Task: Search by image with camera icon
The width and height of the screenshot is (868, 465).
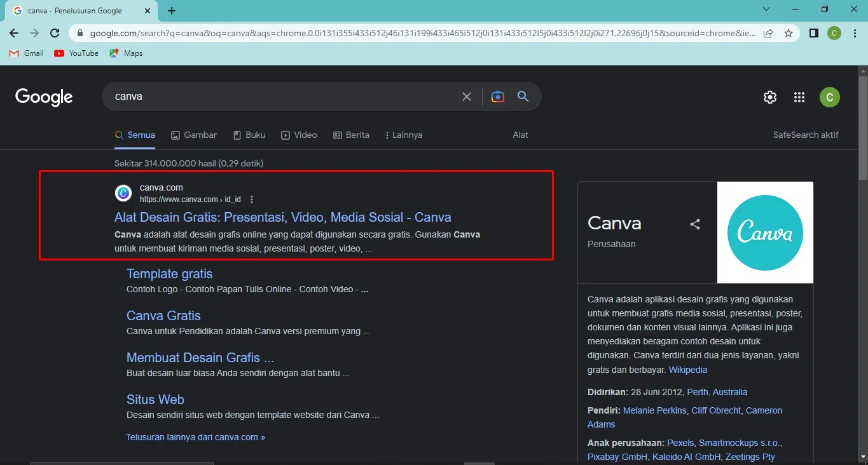Action: [498, 97]
